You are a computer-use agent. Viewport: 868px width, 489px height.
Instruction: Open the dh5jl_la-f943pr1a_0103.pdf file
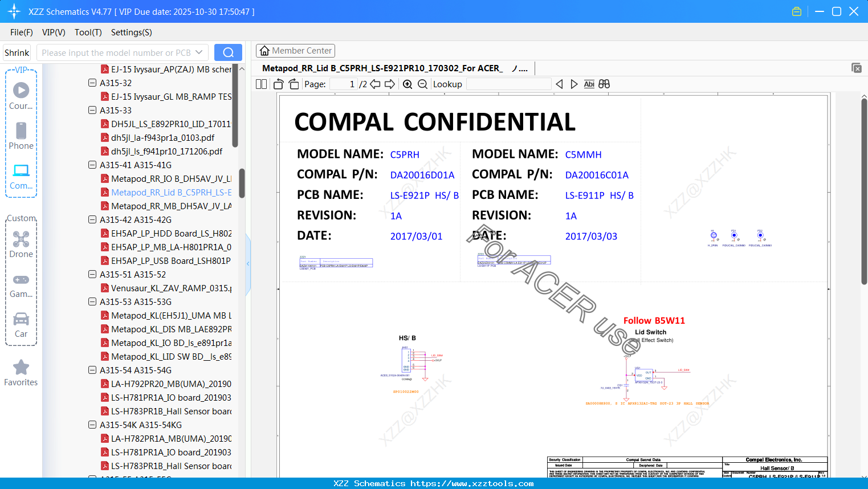(x=158, y=138)
